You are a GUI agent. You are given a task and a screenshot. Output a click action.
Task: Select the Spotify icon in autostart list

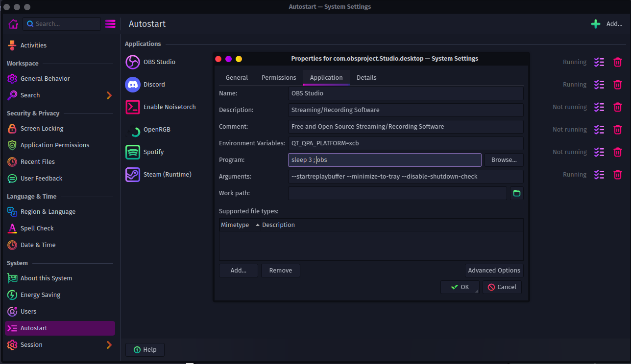[133, 152]
